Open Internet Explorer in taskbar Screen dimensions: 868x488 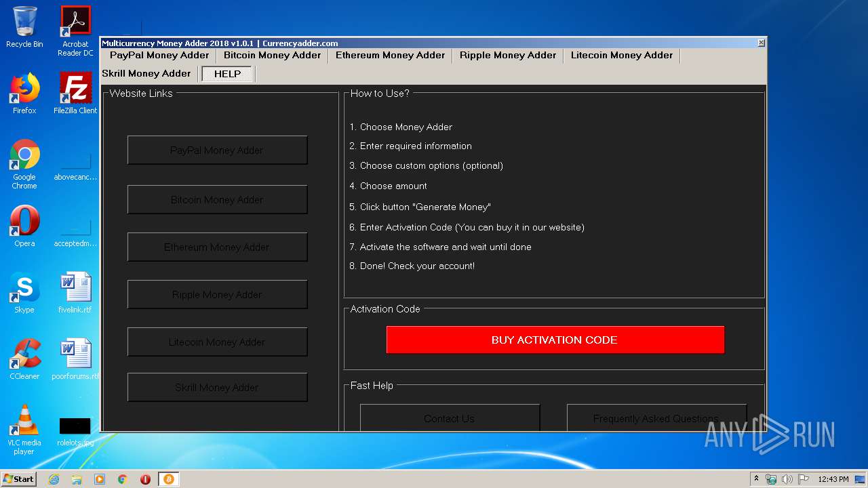[x=54, y=479]
